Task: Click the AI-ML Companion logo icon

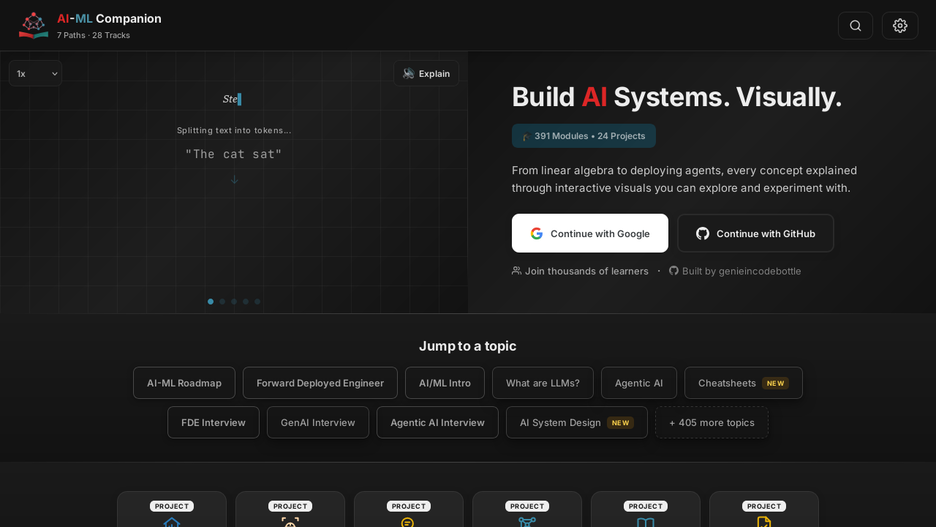Action: tap(33, 26)
